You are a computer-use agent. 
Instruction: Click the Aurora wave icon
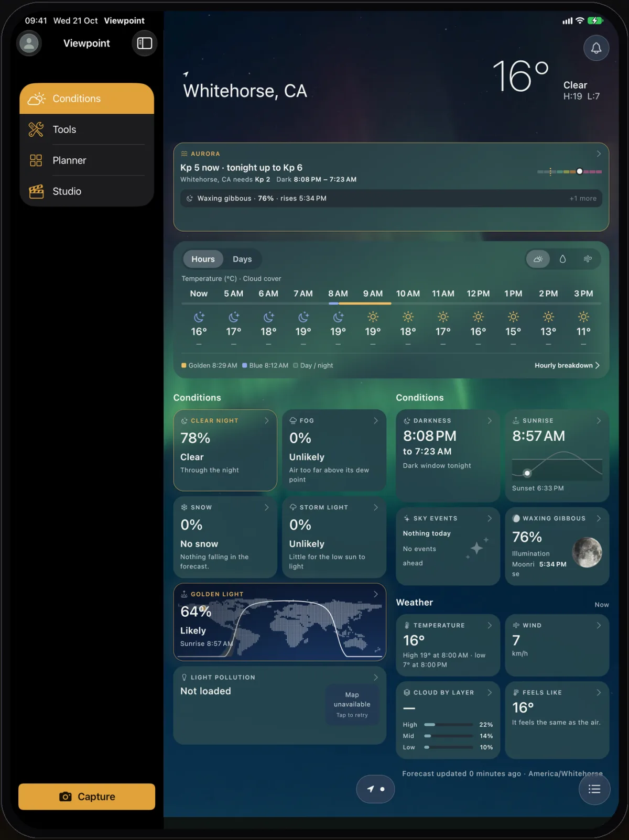pyautogui.click(x=185, y=154)
